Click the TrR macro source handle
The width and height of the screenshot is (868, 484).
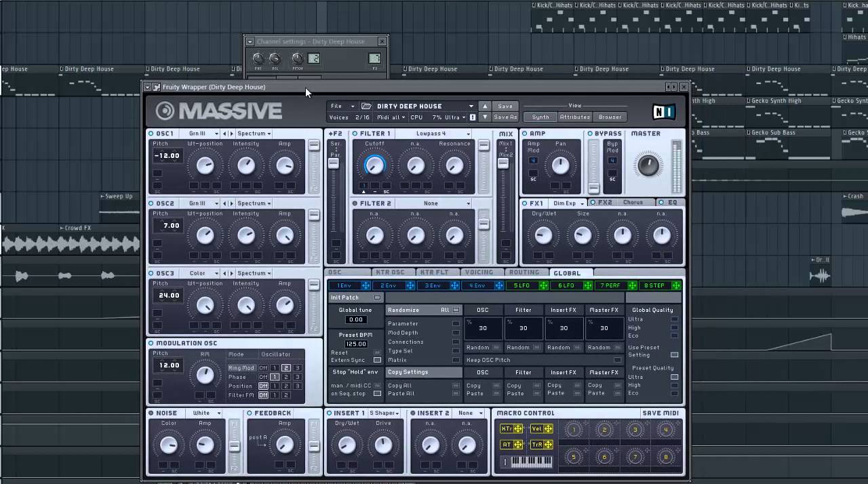click(x=548, y=444)
